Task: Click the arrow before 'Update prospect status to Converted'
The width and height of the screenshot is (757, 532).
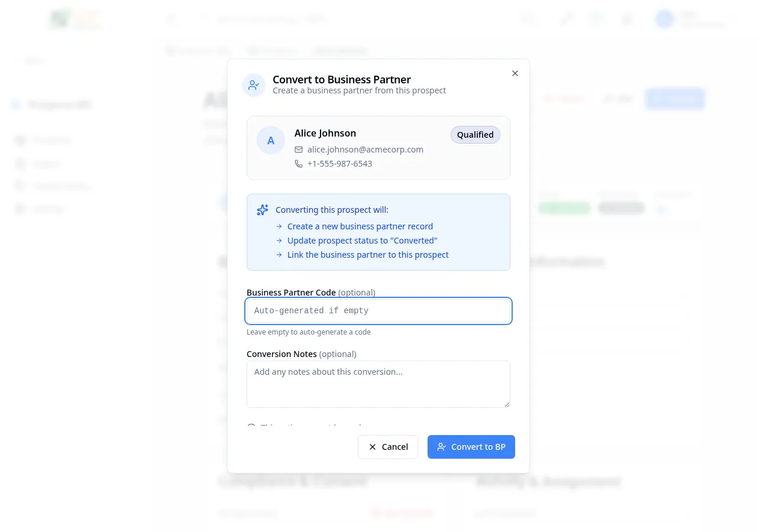Action: pos(279,240)
